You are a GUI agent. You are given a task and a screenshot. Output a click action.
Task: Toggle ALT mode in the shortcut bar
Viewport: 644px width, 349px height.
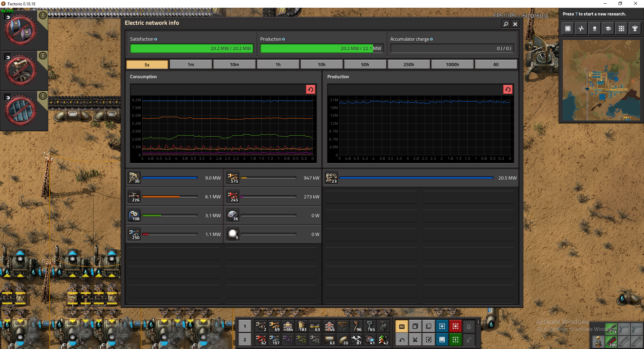click(x=402, y=326)
